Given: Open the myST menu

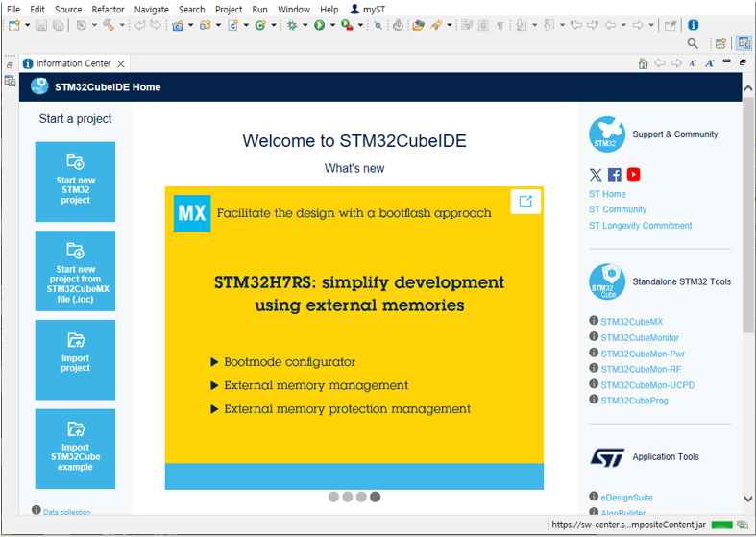Looking at the screenshot, I should [368, 10].
